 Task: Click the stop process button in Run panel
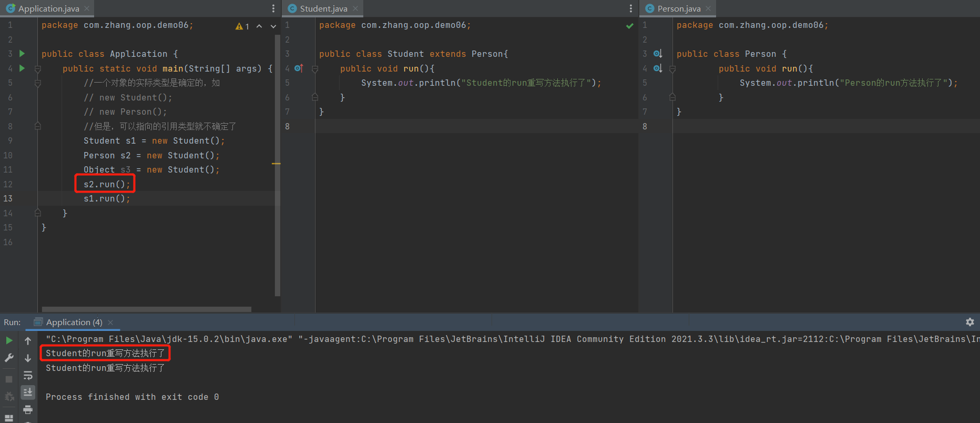(x=9, y=379)
